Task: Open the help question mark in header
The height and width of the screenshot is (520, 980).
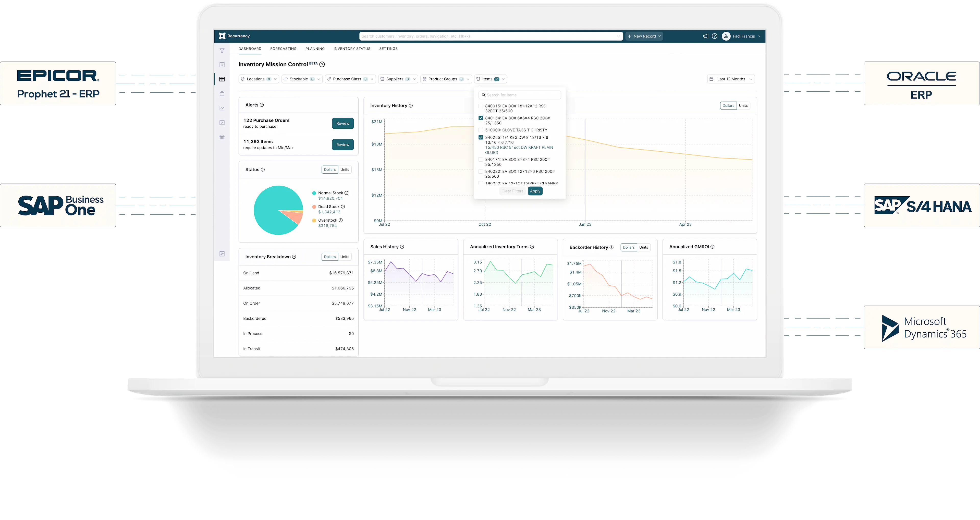Action: coord(715,36)
